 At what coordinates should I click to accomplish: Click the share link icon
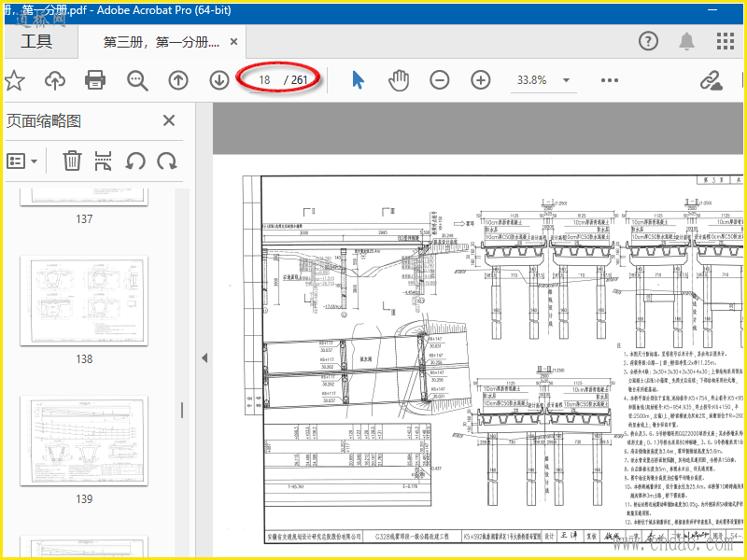pos(712,80)
